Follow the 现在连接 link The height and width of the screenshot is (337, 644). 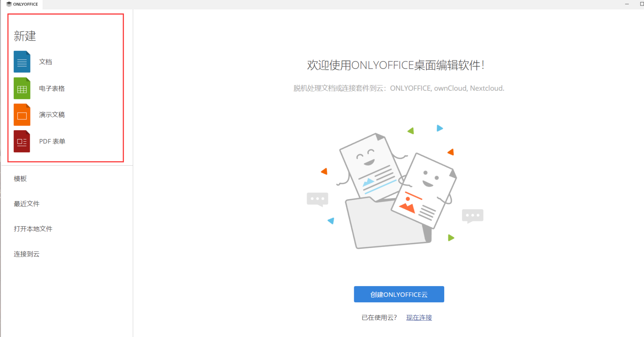[419, 317]
